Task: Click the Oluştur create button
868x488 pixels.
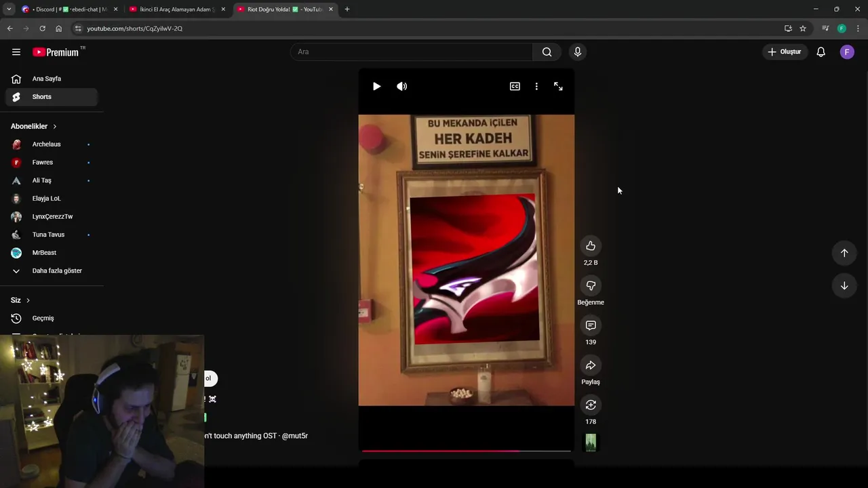Action: [x=784, y=52]
